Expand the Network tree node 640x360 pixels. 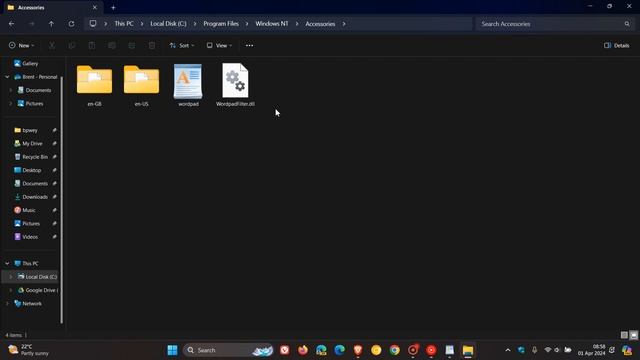click(7, 303)
